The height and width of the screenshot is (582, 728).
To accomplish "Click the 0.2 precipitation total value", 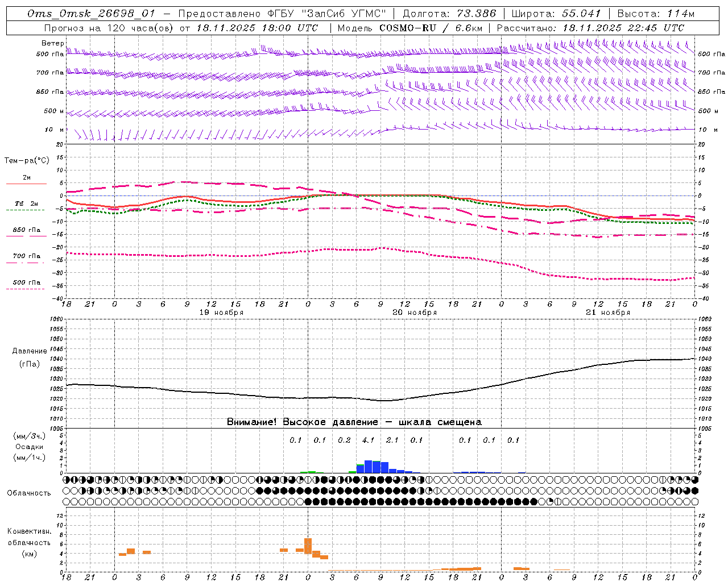I will coord(344,440).
